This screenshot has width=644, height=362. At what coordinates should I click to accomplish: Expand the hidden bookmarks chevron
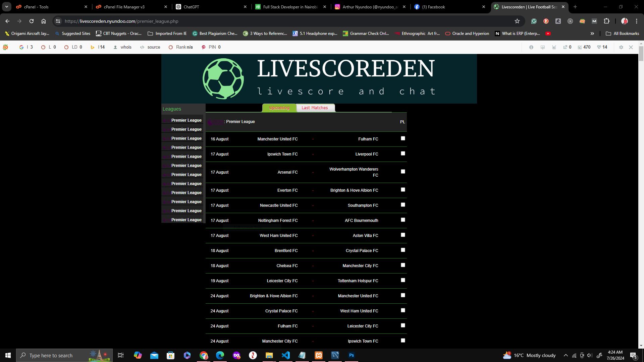[x=592, y=34]
